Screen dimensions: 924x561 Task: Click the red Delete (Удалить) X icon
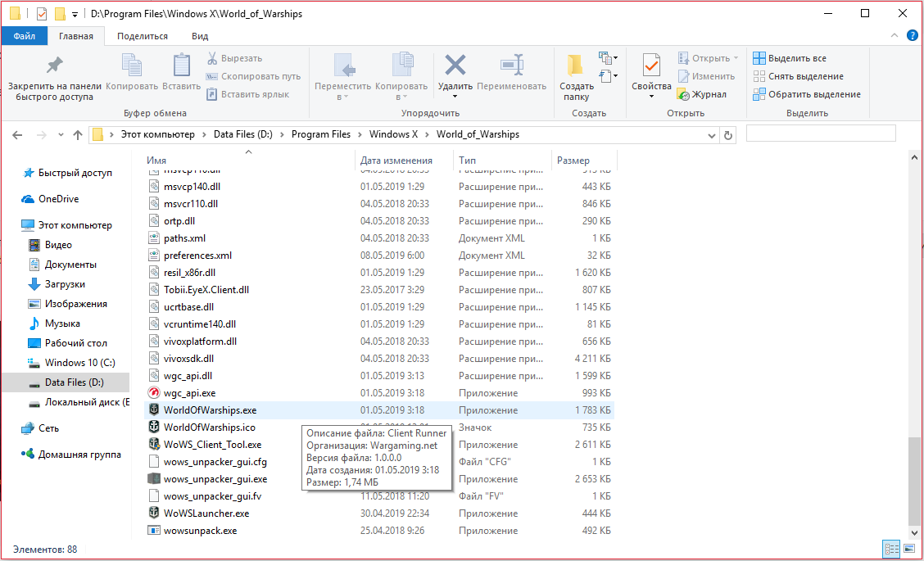(455, 65)
